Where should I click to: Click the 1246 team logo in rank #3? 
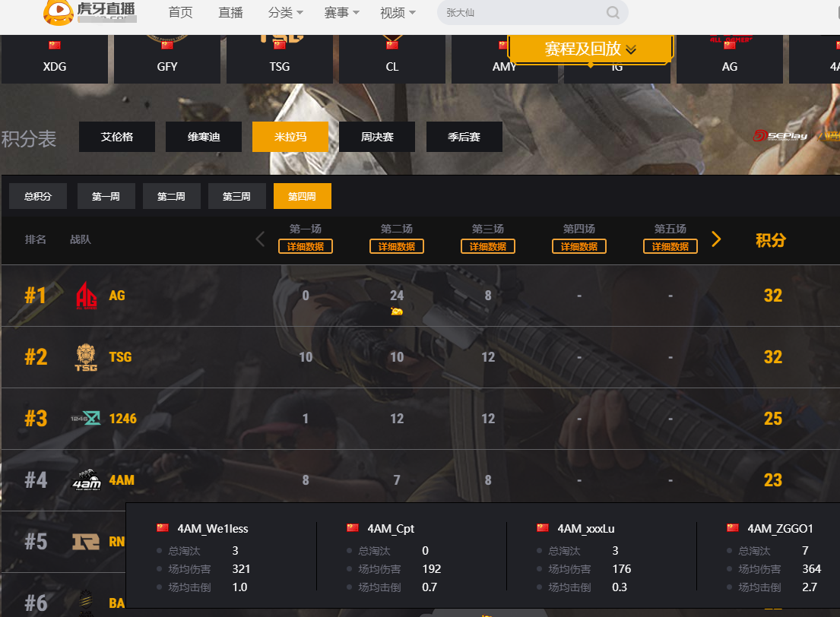(86, 418)
